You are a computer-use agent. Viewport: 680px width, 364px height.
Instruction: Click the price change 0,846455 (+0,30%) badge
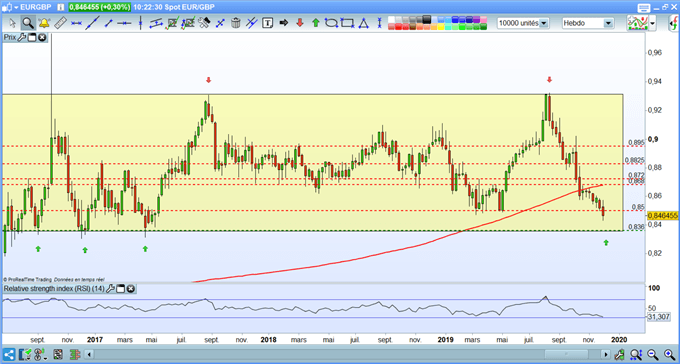pyautogui.click(x=100, y=7)
